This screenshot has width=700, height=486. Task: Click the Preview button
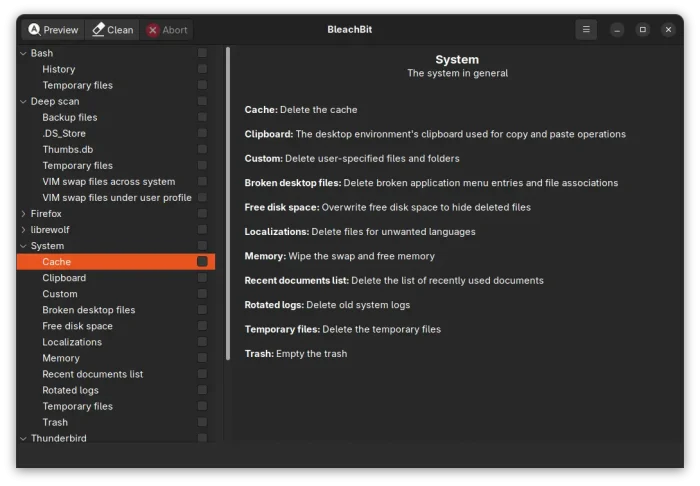tap(53, 30)
